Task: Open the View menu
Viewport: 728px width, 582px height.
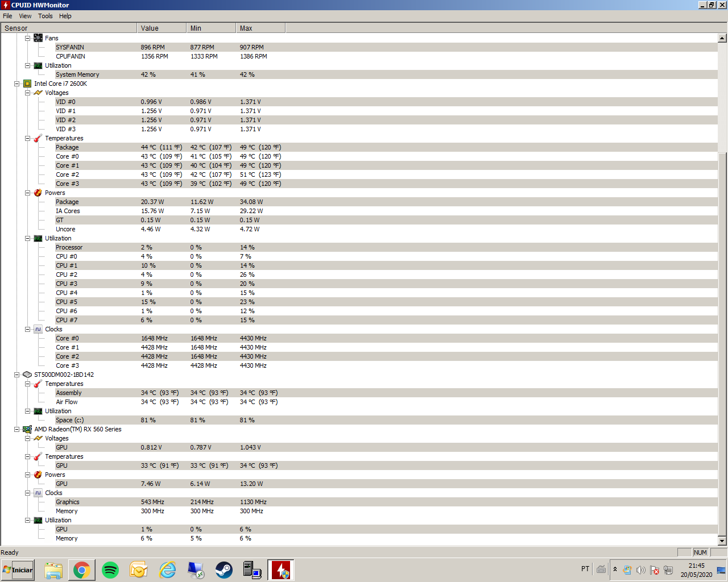Action: tap(25, 16)
